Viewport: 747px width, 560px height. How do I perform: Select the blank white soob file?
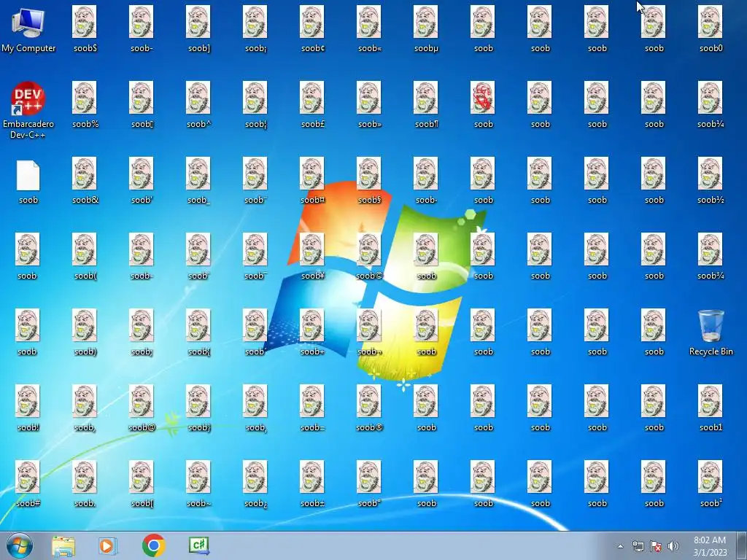tap(28, 175)
